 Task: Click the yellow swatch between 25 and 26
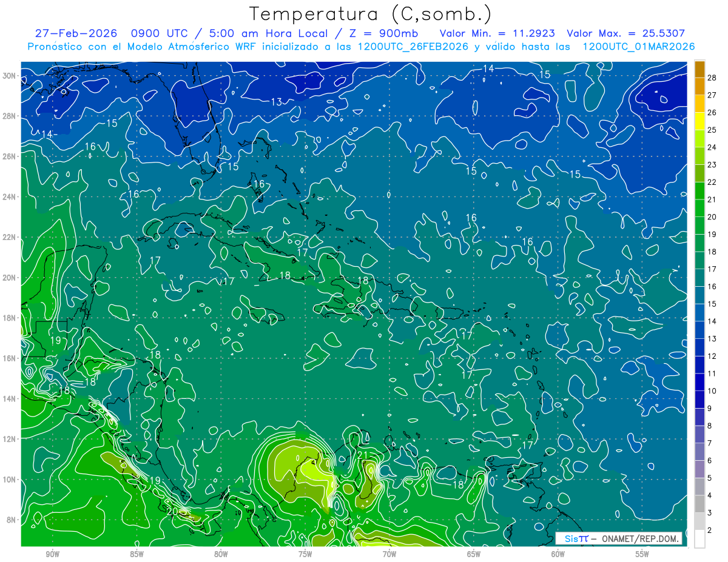click(699, 121)
